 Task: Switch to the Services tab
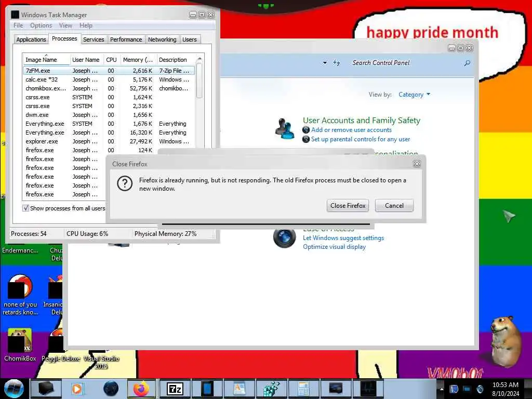click(x=94, y=39)
